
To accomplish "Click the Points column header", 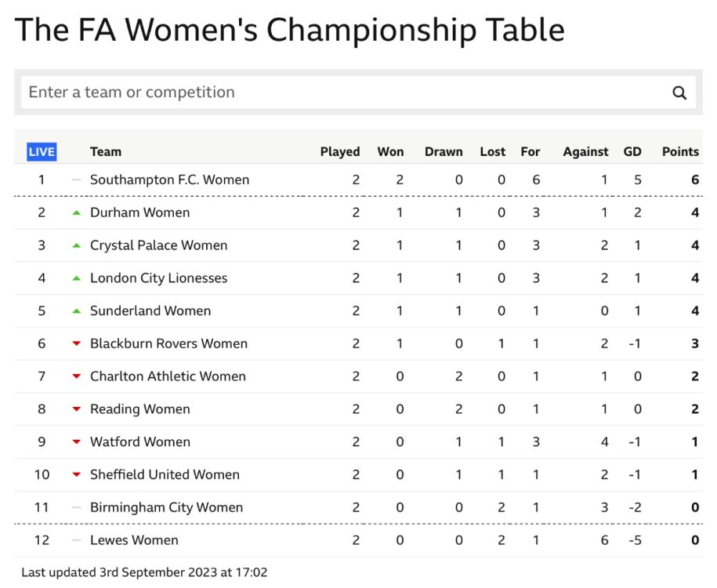I will point(680,152).
